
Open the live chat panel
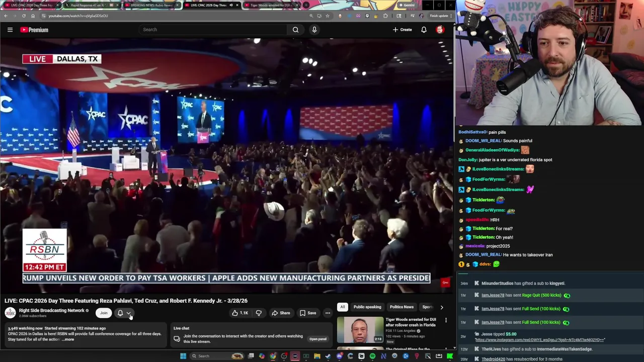point(318,339)
